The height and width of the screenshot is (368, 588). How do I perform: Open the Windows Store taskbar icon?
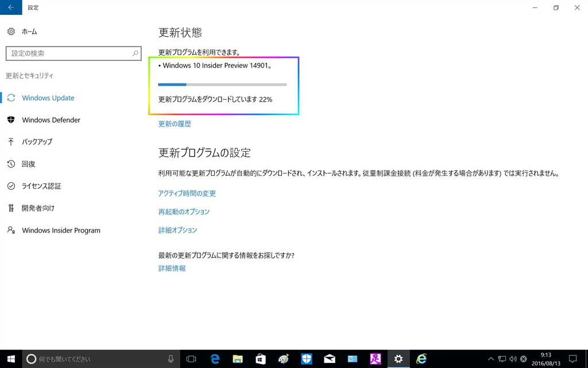[261, 359]
